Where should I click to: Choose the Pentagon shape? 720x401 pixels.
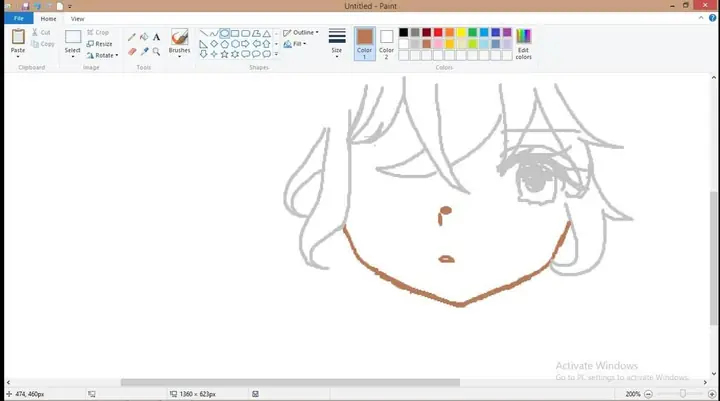[225, 44]
